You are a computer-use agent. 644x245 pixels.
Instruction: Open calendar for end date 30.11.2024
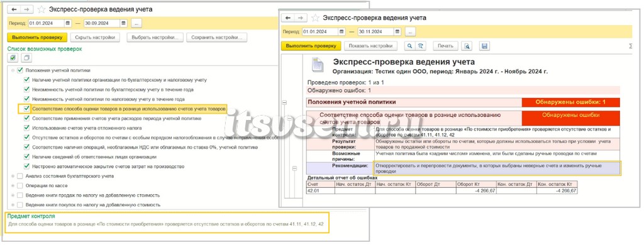[397, 31]
